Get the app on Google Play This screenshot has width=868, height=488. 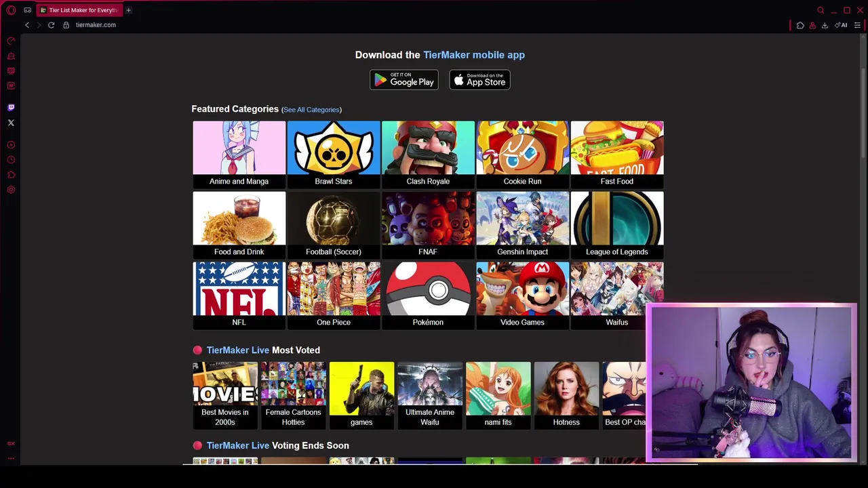[404, 80]
